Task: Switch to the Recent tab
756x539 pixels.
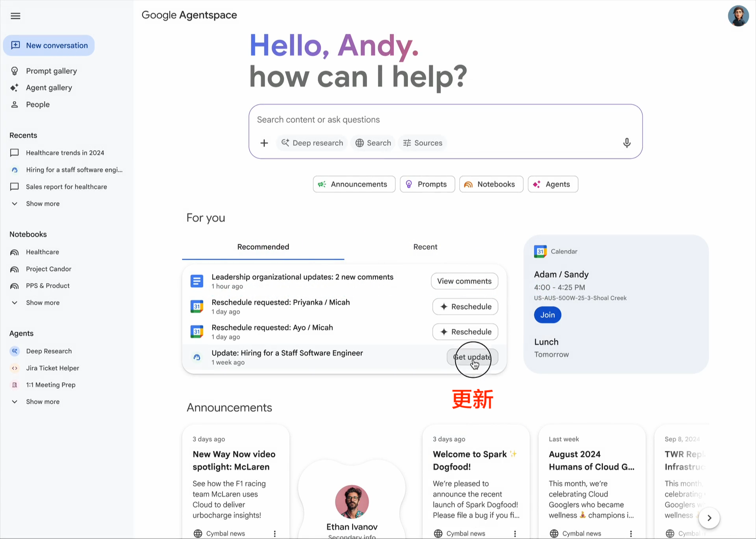Action: tap(425, 247)
